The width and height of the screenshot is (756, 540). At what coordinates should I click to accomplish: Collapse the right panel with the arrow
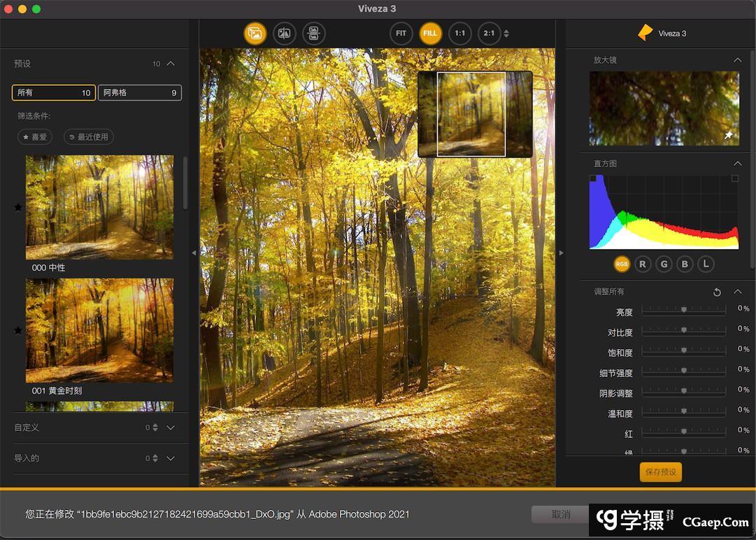point(561,253)
